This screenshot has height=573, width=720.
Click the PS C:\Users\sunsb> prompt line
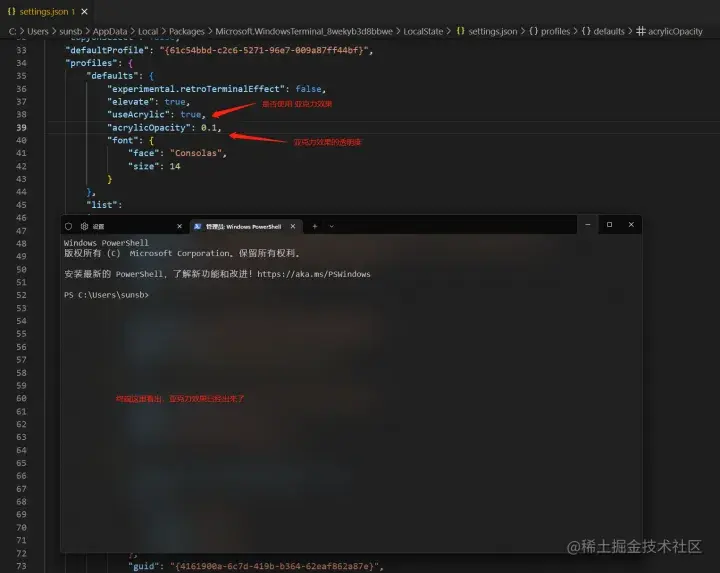[106, 295]
